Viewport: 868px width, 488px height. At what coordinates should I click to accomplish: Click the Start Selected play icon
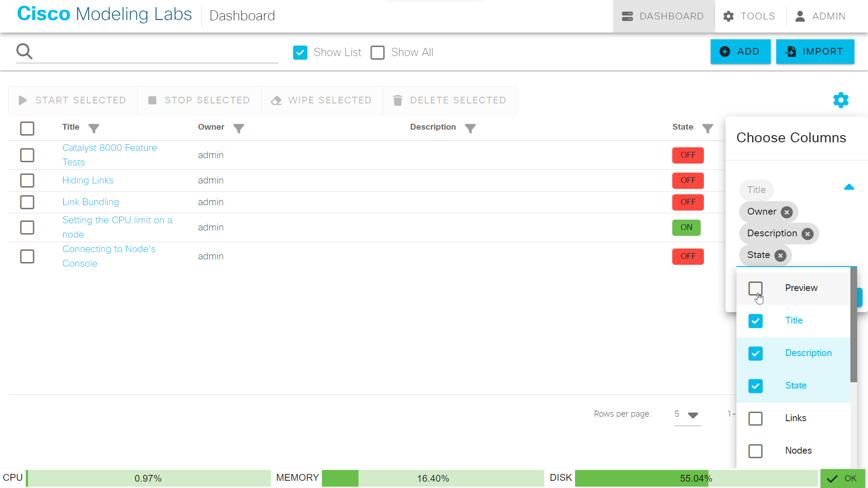point(22,100)
